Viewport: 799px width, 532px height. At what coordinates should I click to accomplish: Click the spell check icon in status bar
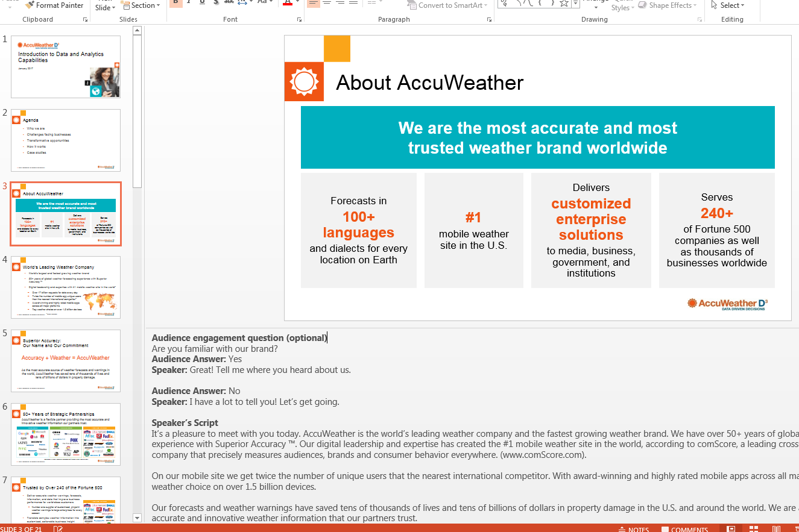pyautogui.click(x=58, y=529)
